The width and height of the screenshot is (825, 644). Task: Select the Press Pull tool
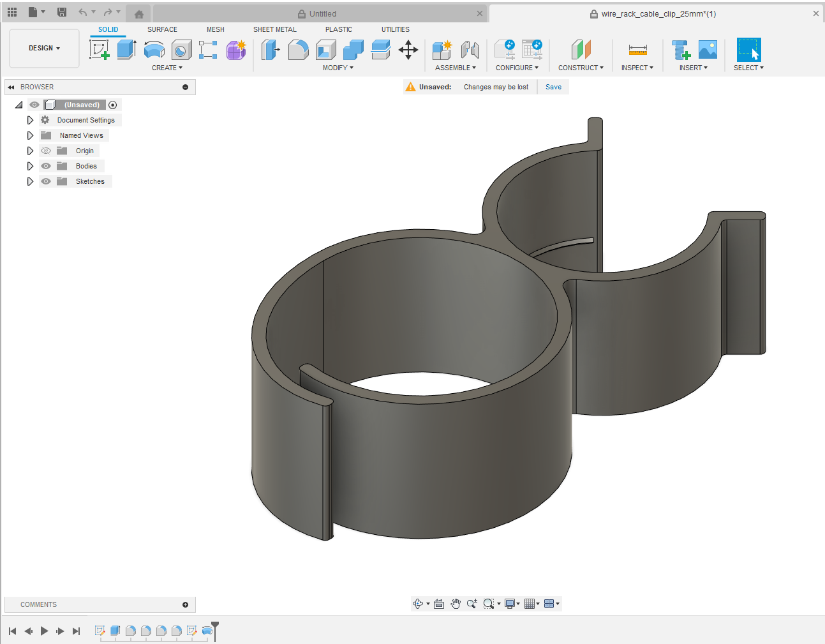pyautogui.click(x=271, y=50)
